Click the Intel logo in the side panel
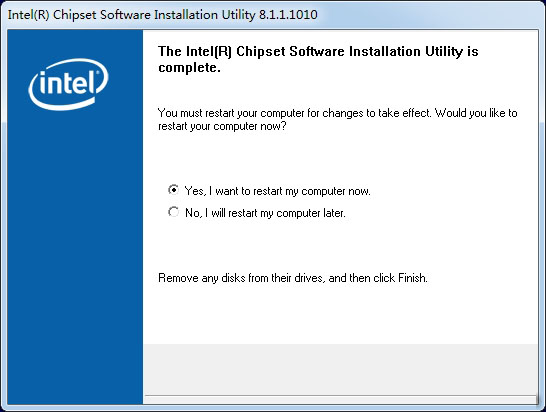Viewport: 546px width, 412px height. pos(68,84)
